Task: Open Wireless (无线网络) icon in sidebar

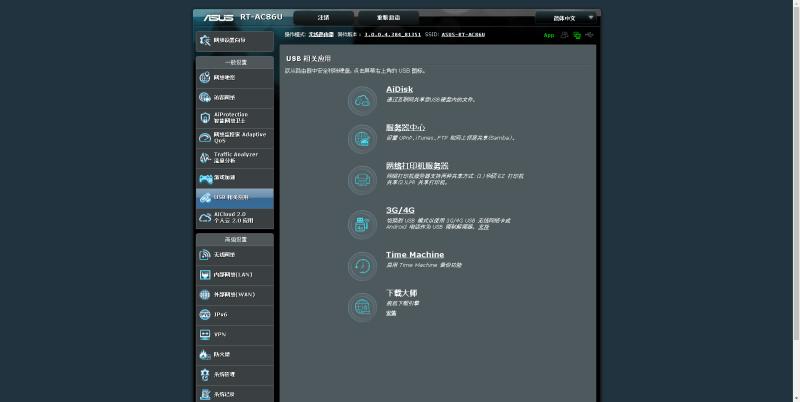Action: point(205,255)
